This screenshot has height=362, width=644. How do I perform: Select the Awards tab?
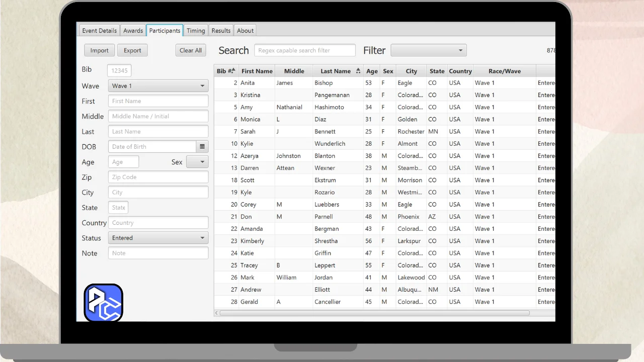[x=133, y=31]
